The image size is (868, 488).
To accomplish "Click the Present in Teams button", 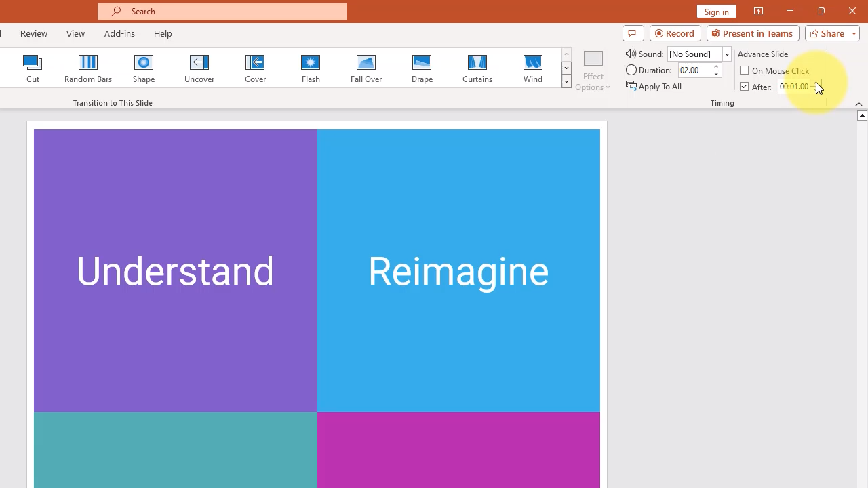I will coord(753,33).
